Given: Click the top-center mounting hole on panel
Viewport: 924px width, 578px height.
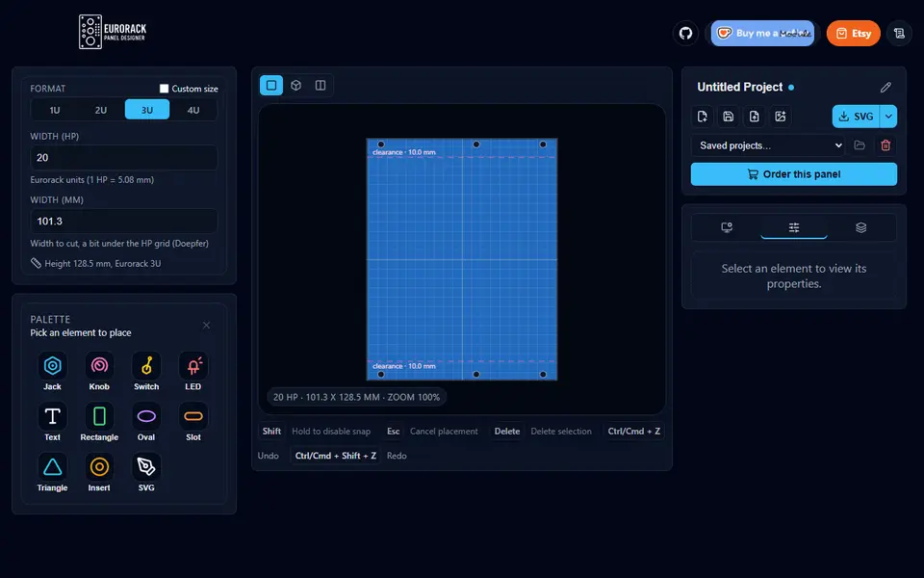Looking at the screenshot, I should click(476, 144).
